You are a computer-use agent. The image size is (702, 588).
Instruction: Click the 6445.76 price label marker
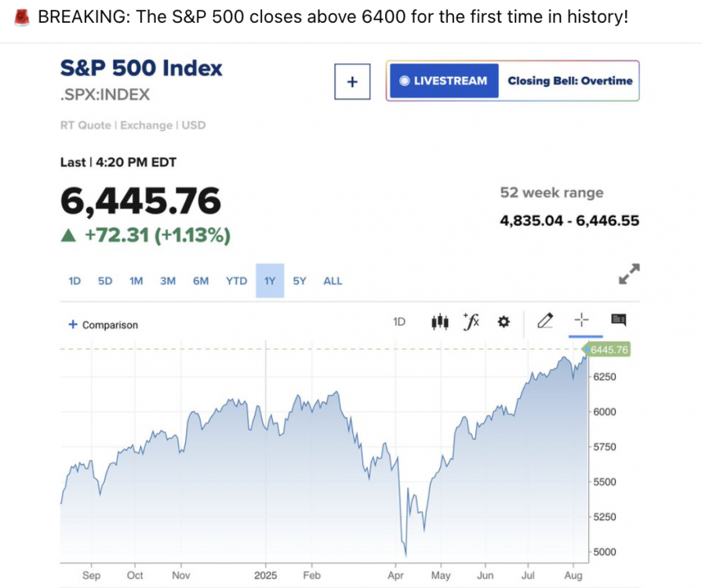[609, 350]
